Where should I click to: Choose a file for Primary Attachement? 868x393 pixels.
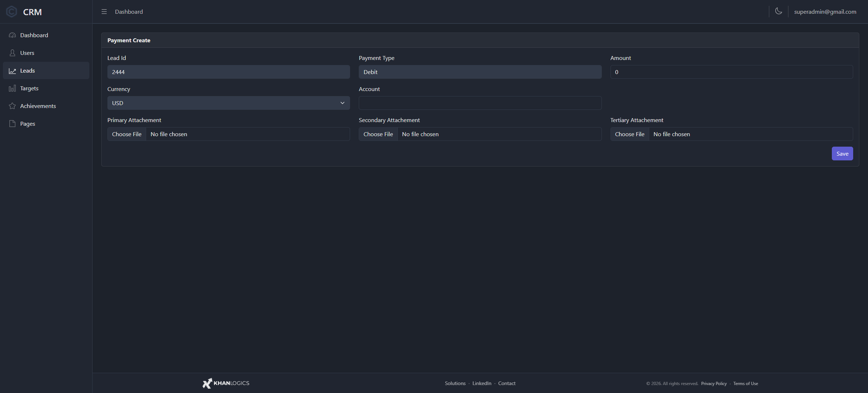(127, 134)
